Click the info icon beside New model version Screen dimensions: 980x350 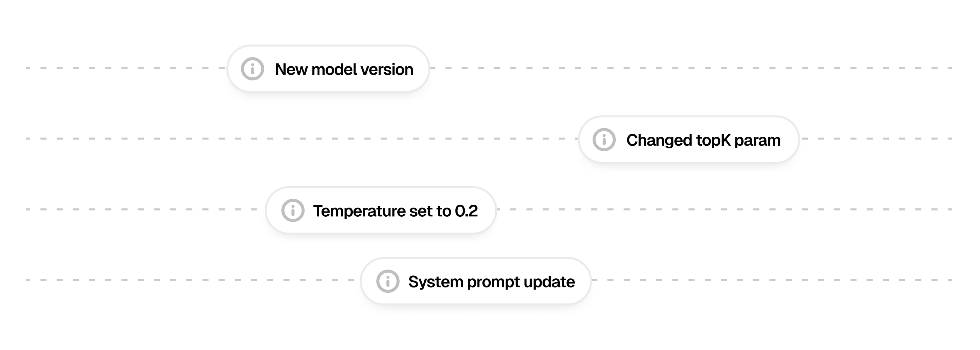click(252, 69)
